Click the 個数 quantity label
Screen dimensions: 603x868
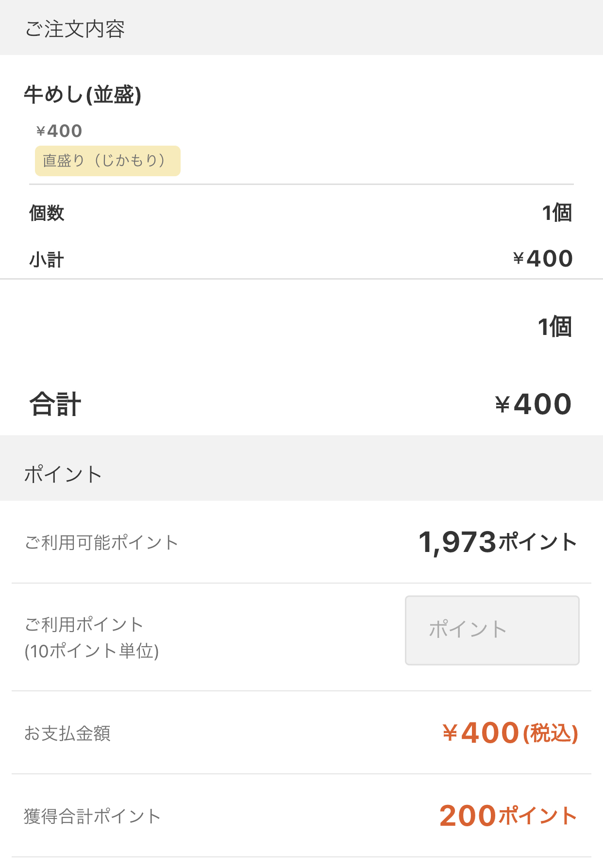coord(47,213)
